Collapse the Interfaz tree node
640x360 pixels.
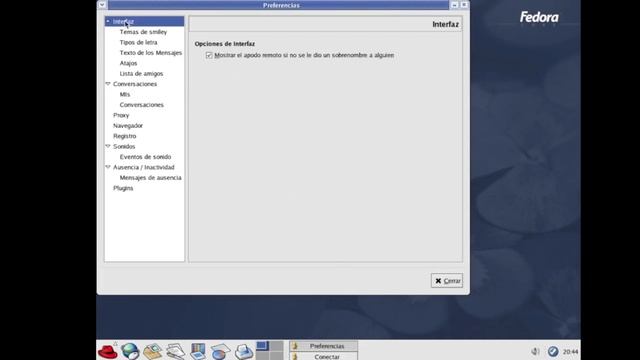108,21
